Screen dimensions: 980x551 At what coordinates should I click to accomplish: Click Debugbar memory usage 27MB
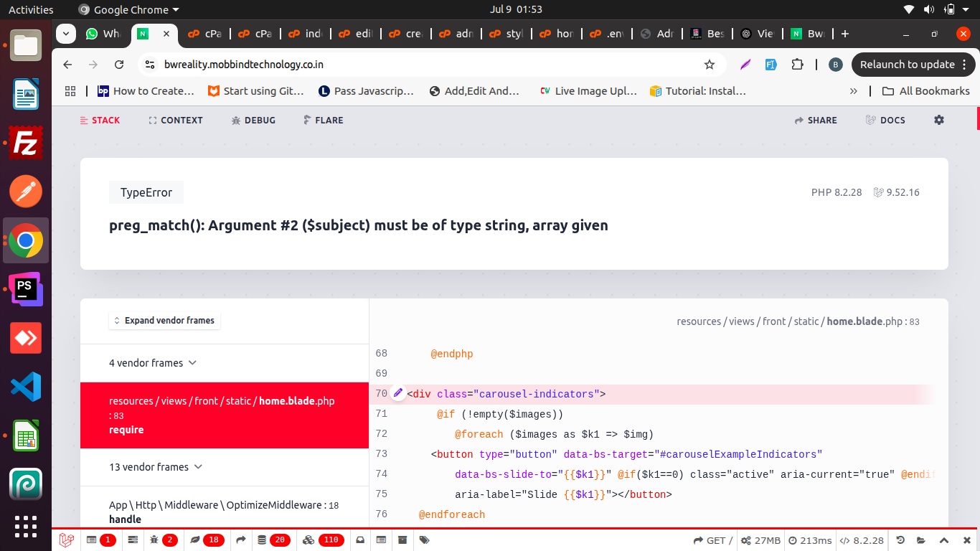click(760, 540)
